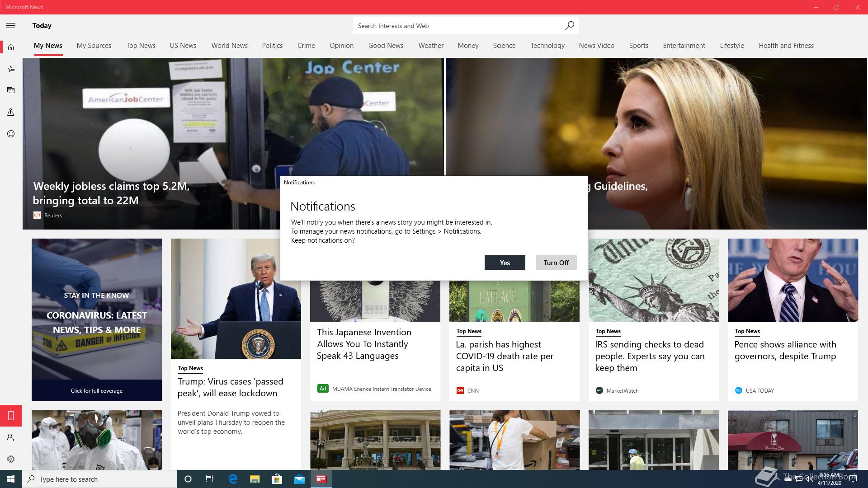Open Task View on taskbar
The width and height of the screenshot is (868, 488).
[x=210, y=479]
